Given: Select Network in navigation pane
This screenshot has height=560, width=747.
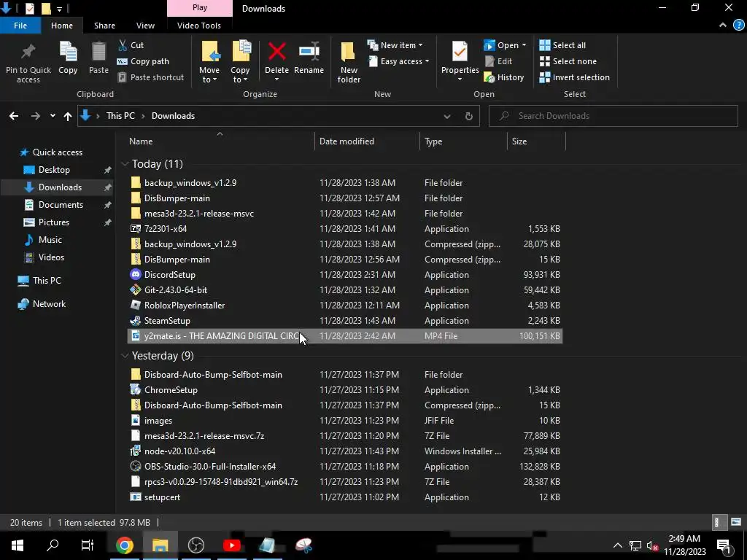Looking at the screenshot, I should pyautogui.click(x=49, y=304).
